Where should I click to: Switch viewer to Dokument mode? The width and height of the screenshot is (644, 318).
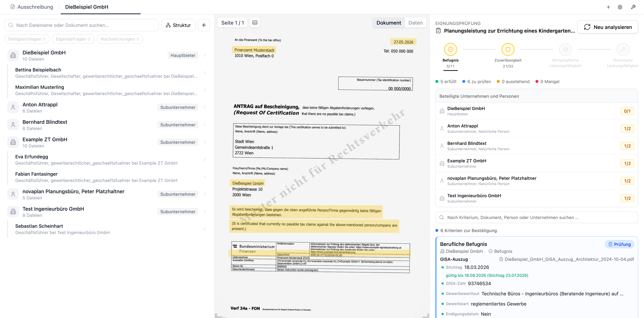coord(389,23)
